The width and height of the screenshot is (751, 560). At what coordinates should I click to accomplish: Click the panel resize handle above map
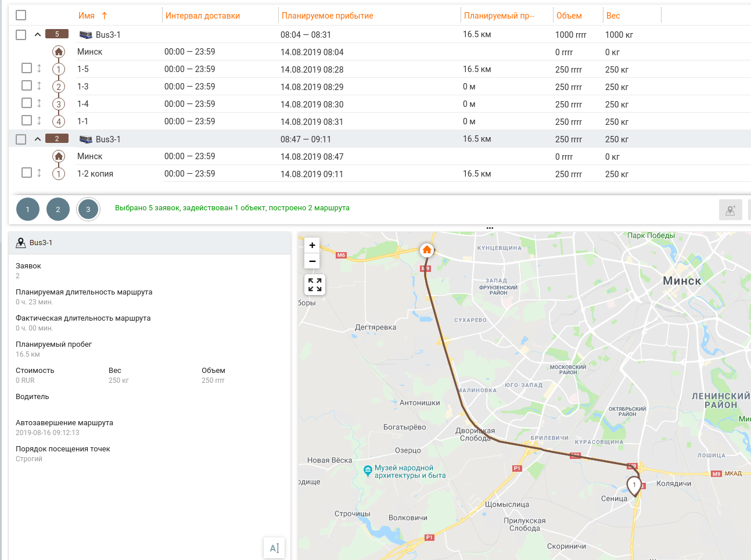[x=490, y=228]
